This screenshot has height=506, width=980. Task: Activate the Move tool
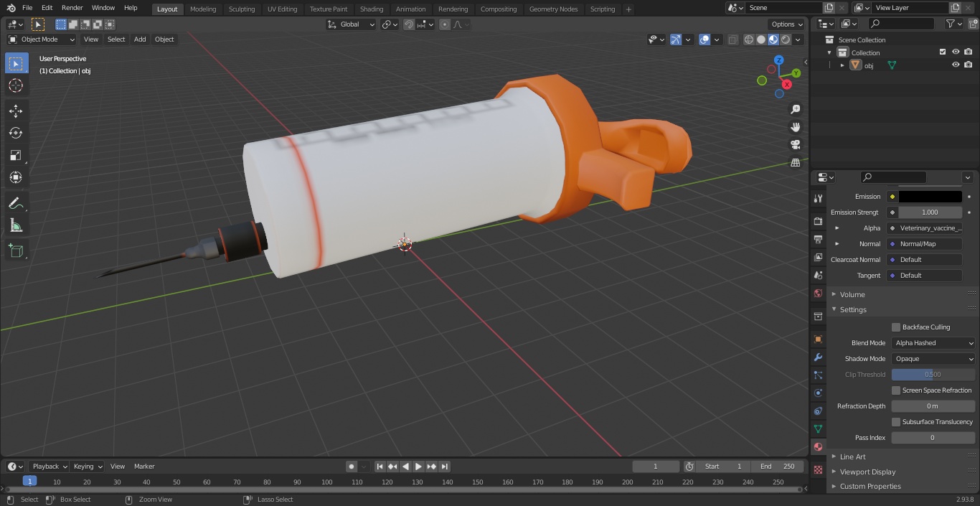pyautogui.click(x=16, y=111)
